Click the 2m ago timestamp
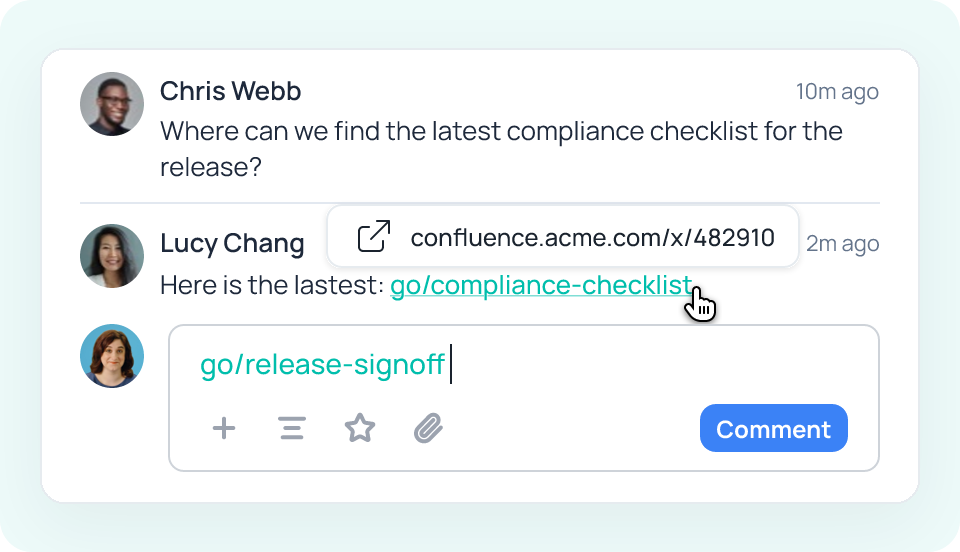The image size is (960, 552). (x=842, y=244)
